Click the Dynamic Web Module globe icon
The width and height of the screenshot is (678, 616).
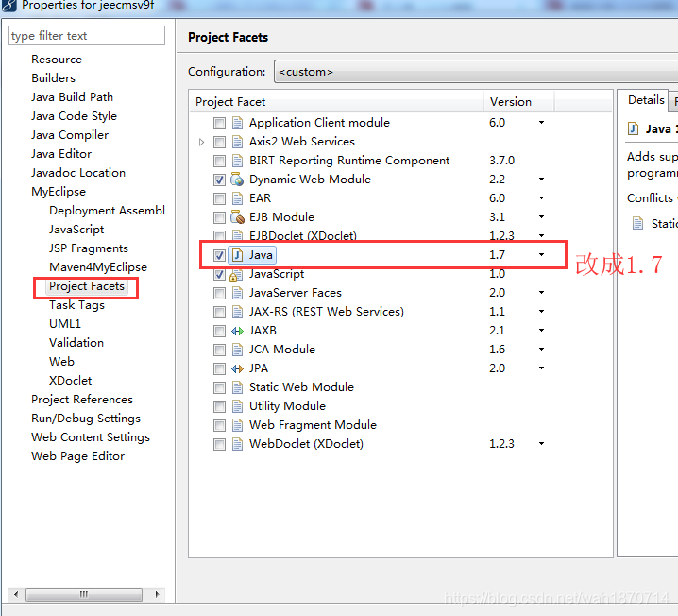pos(237,180)
